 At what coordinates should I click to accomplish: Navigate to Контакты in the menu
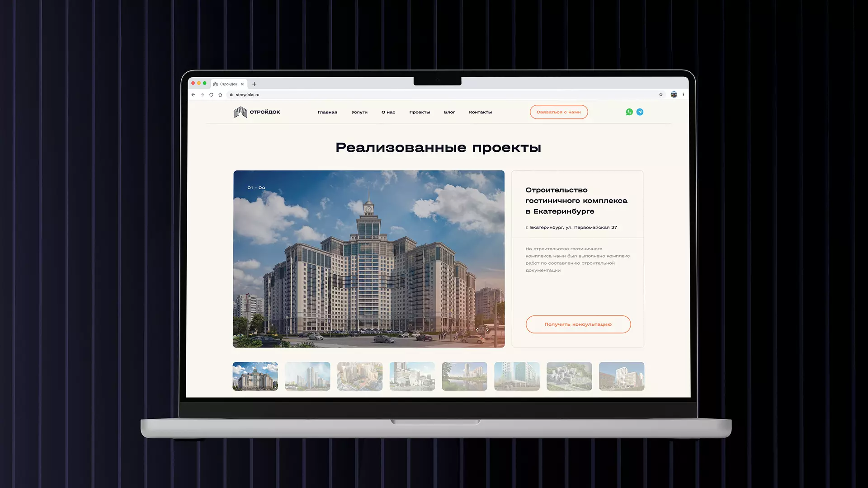pyautogui.click(x=480, y=112)
